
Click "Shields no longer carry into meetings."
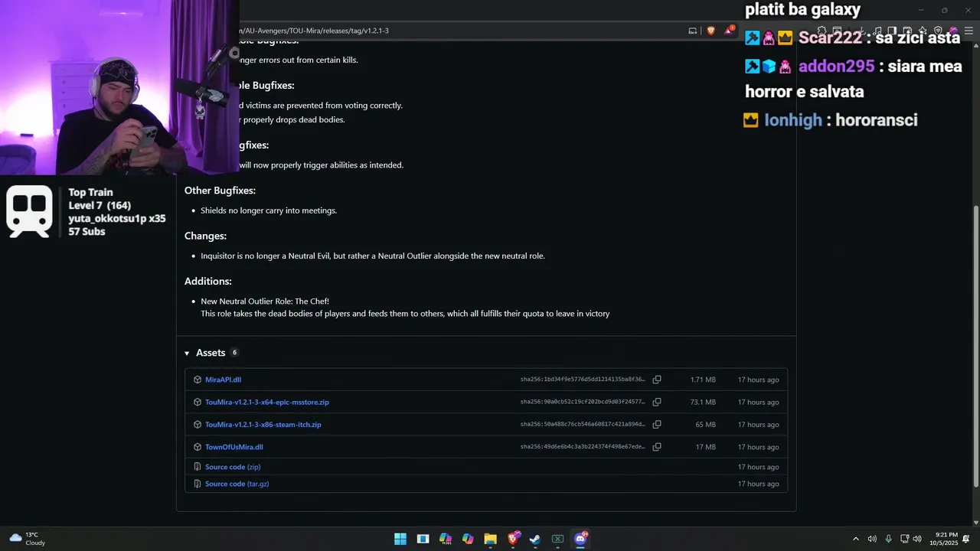click(269, 210)
